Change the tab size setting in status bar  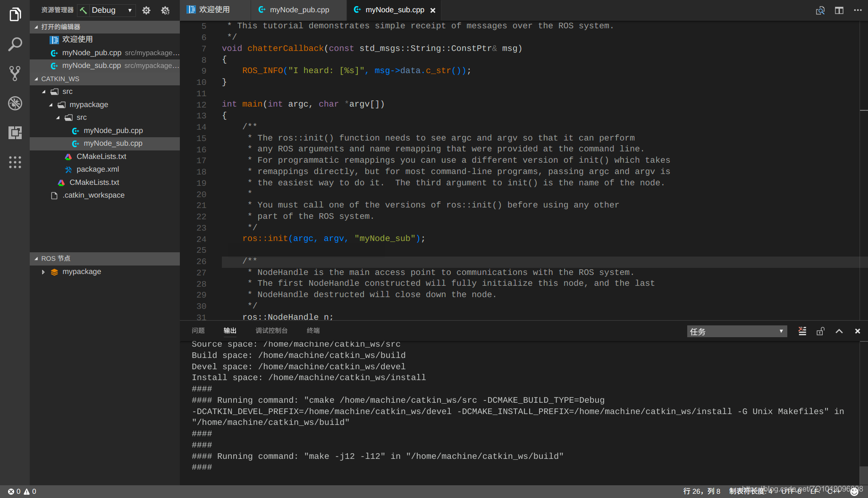coord(750,491)
